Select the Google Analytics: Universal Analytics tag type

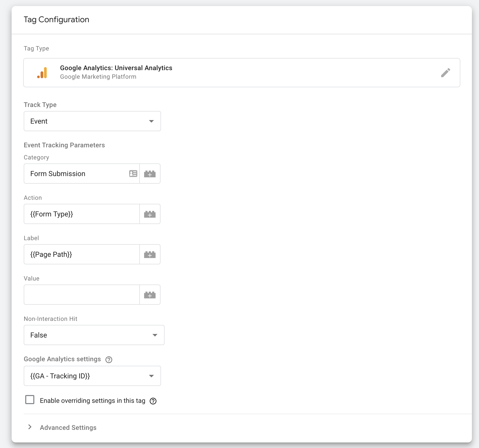point(242,73)
